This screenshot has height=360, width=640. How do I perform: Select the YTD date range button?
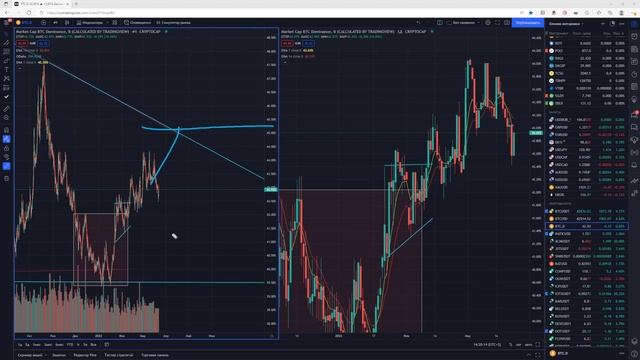click(x=70, y=345)
